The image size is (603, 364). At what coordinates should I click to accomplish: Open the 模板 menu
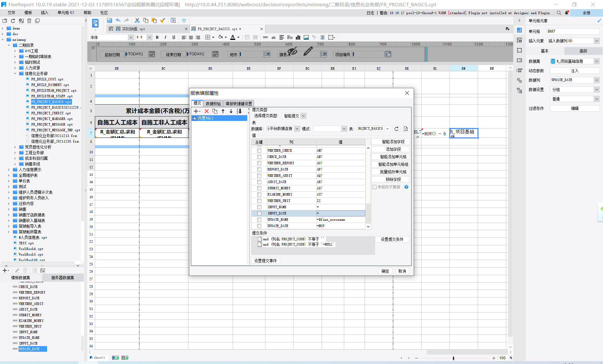click(28, 13)
